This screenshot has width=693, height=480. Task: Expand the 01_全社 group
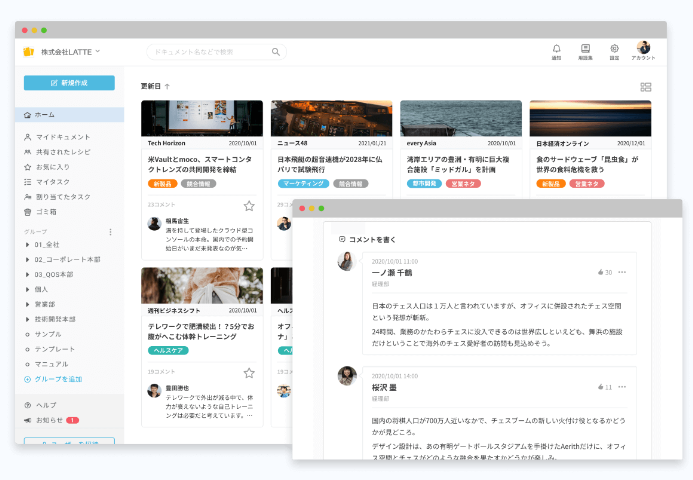[28, 244]
